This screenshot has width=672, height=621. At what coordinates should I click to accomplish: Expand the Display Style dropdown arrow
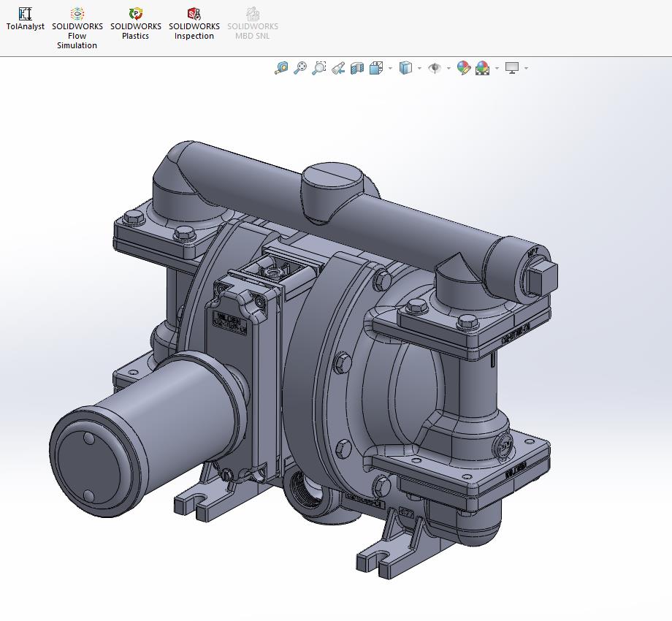point(420,69)
